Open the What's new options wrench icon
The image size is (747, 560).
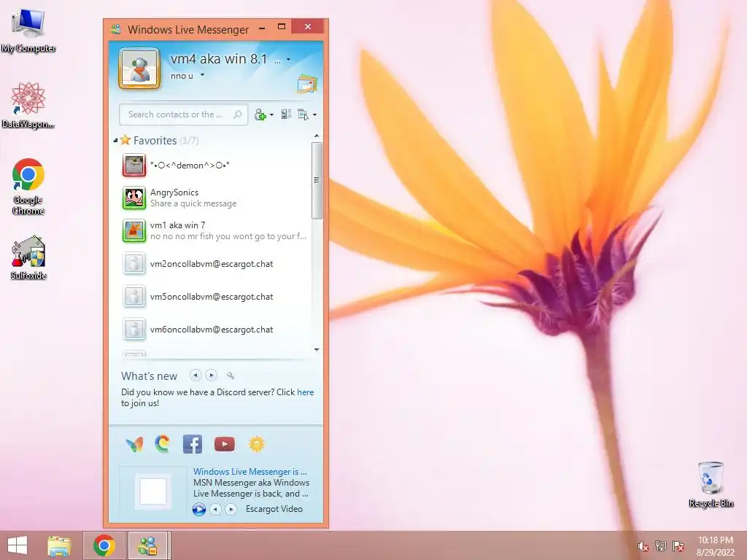pos(231,376)
